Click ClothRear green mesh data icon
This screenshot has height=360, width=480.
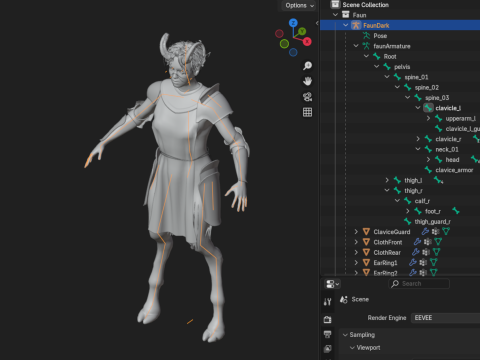(x=436, y=252)
